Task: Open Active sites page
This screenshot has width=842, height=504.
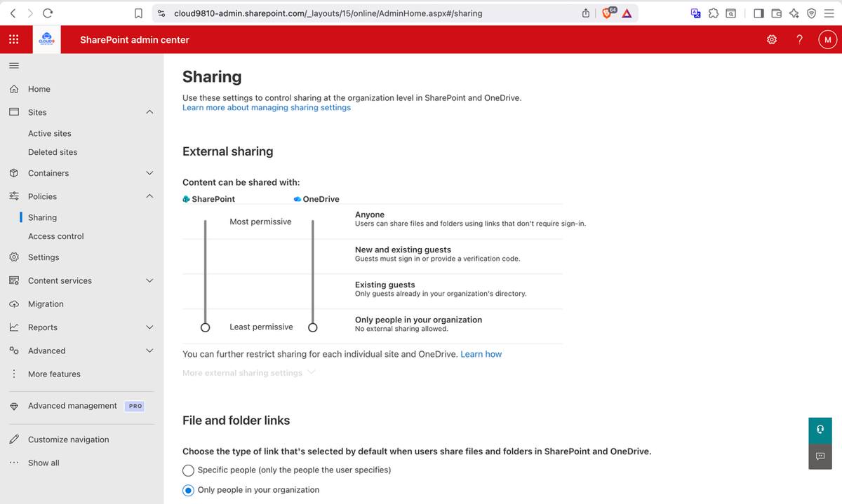Action: [x=50, y=133]
